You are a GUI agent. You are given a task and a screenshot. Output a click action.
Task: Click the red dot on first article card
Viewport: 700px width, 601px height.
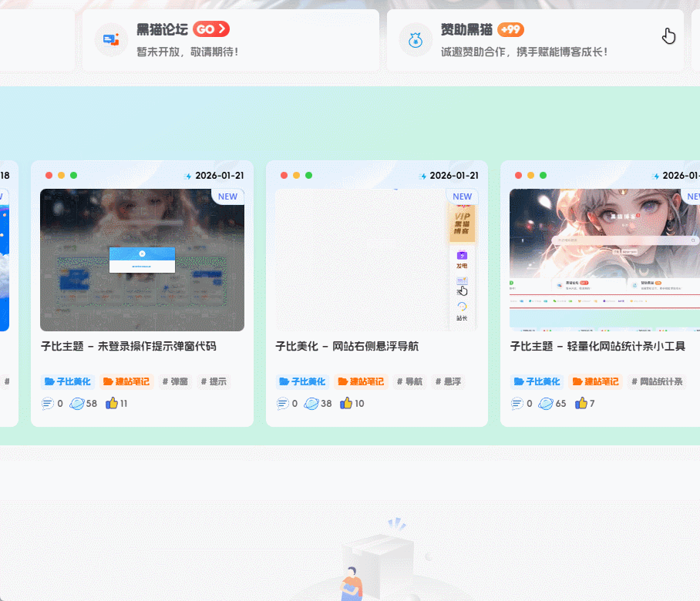pos(48,175)
